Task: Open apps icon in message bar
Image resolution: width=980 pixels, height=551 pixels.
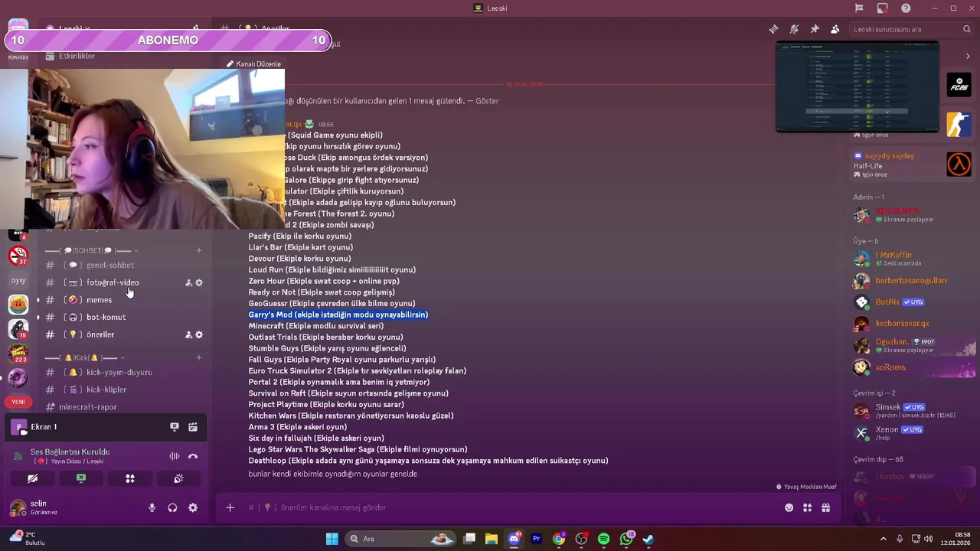Action: tap(807, 507)
